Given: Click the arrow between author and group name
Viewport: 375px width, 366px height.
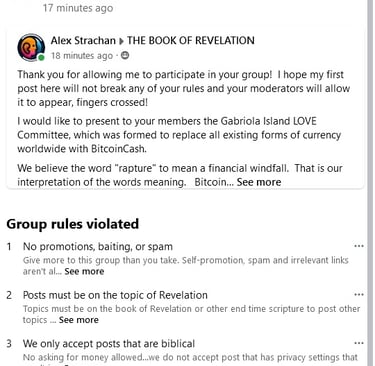Looking at the screenshot, I should tap(121, 41).
